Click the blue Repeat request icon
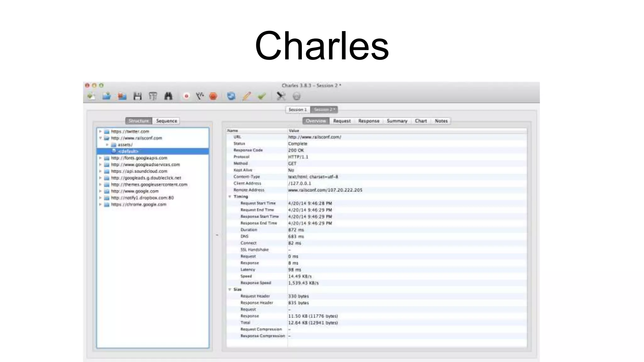644x362 pixels. click(231, 96)
